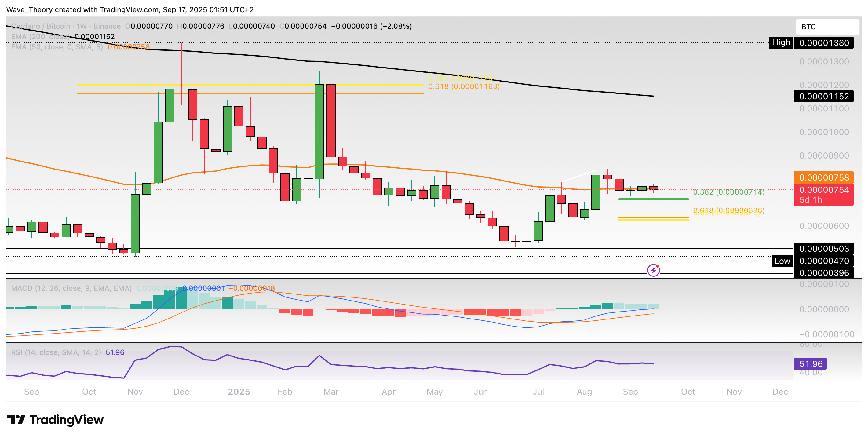Screen dimensions: 868x438
Task: Click the 2025 label on the time axis
Action: 239,392
